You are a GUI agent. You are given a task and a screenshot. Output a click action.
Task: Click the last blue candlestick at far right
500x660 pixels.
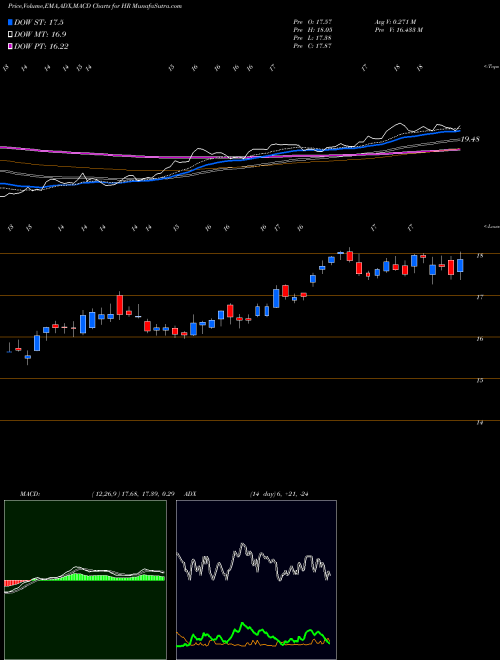click(460, 266)
